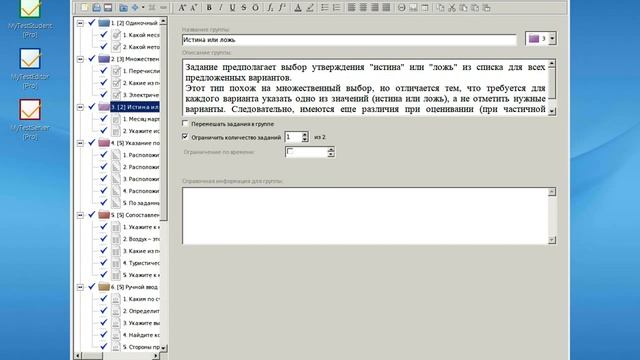Select tree item '4. Туристичес'
The height and width of the screenshot is (360, 640).
(141, 263)
